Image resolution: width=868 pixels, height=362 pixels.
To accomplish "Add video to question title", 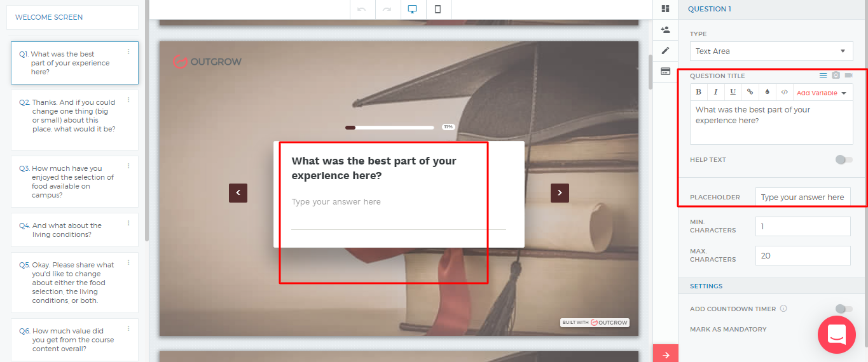I will pyautogui.click(x=848, y=76).
